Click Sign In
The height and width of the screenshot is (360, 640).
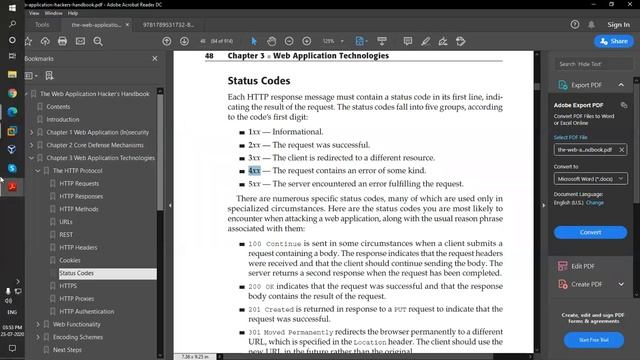tap(618, 24)
